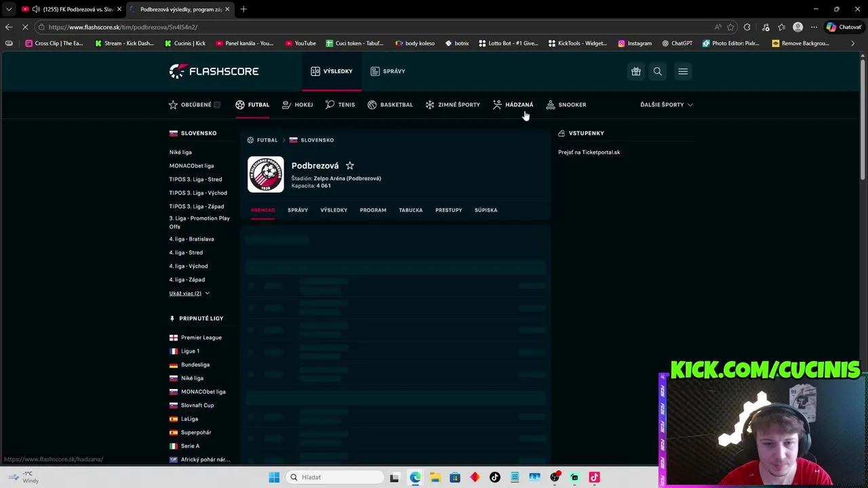Image resolution: width=868 pixels, height=488 pixels.
Task: Switch to the Správy team tab
Action: click(x=298, y=210)
